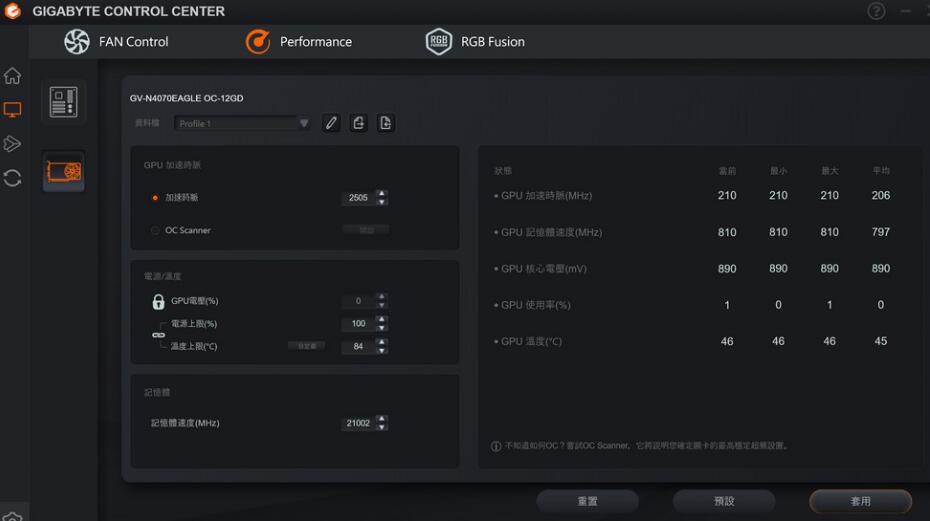Decrease boost clock 2505 with down arrow
The image size is (930, 521).
tap(382, 202)
